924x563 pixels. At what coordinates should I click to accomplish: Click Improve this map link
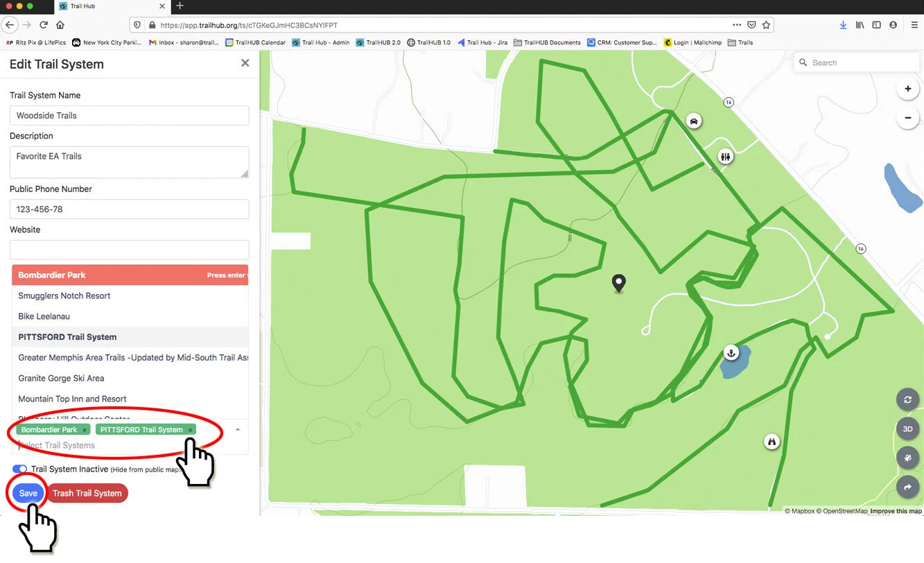(896, 512)
